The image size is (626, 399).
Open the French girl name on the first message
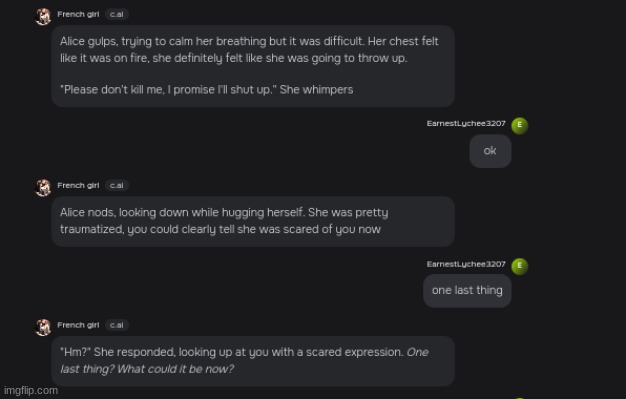78,14
